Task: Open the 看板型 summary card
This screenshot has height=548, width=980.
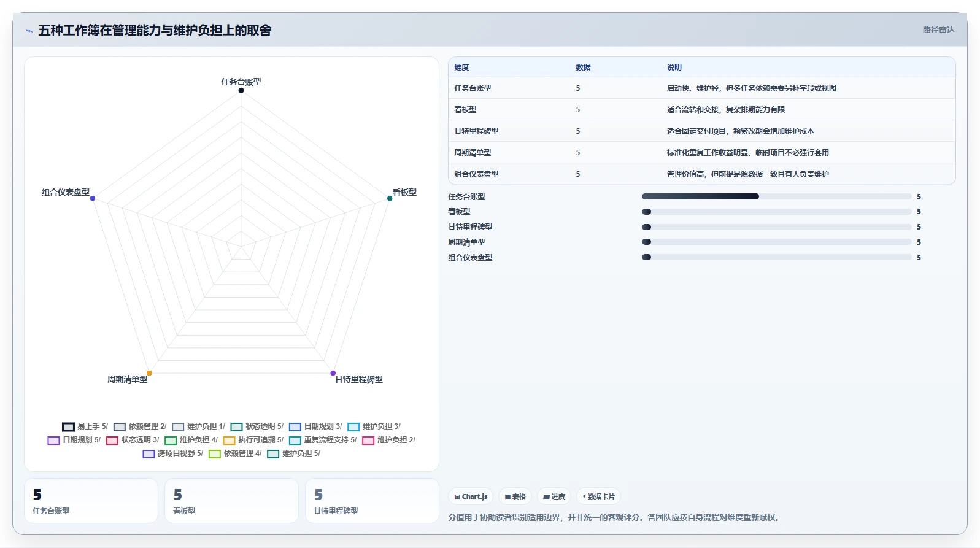Action: pyautogui.click(x=231, y=501)
